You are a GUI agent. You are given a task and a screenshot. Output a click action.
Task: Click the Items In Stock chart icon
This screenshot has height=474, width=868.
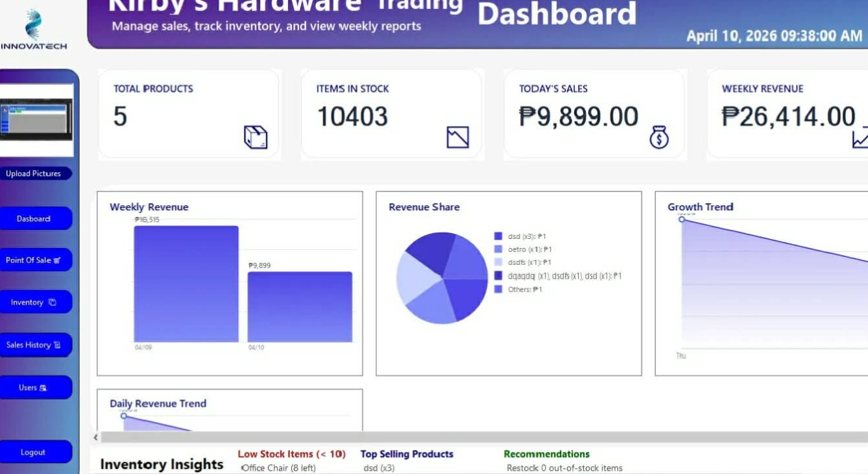click(x=457, y=137)
